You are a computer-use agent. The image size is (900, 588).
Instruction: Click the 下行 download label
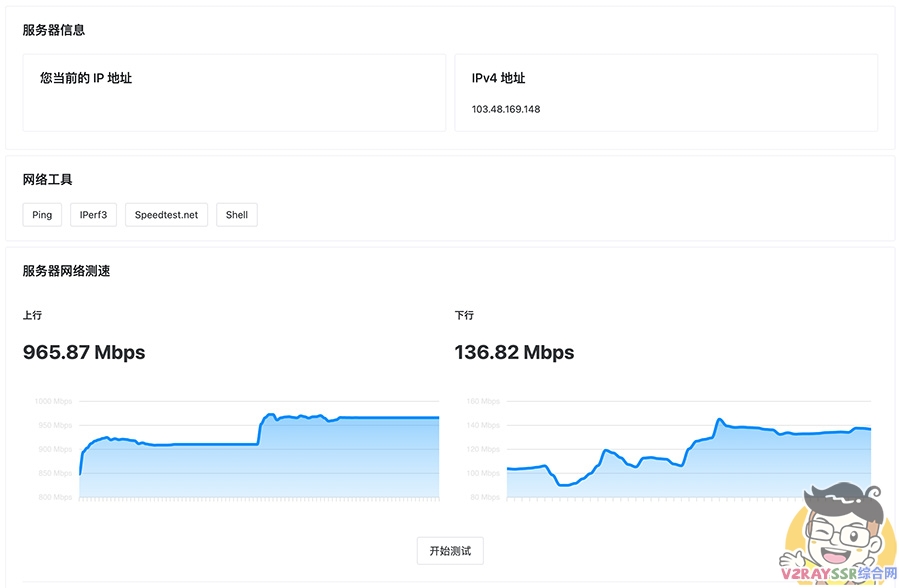[x=463, y=315]
